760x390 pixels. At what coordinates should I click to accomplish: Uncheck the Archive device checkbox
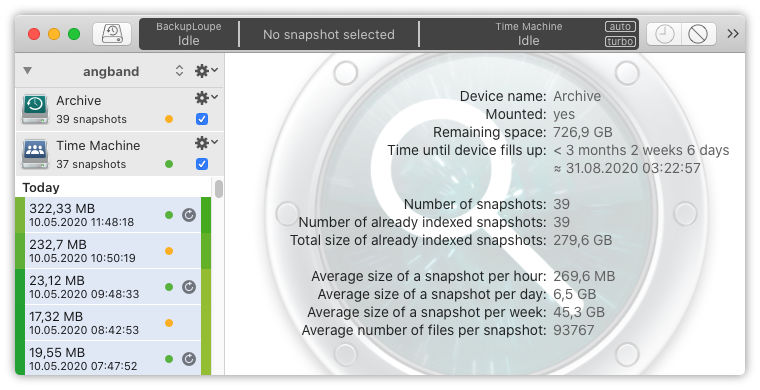tap(202, 119)
